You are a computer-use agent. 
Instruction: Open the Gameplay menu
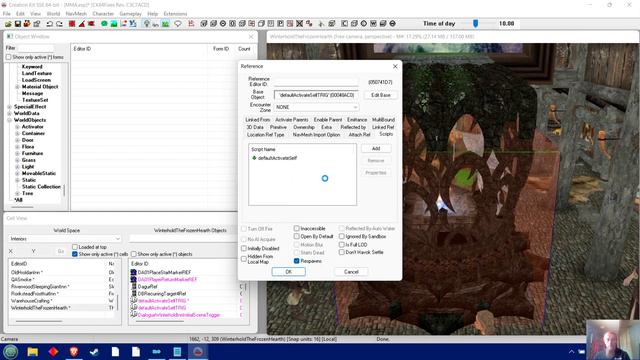click(x=130, y=13)
